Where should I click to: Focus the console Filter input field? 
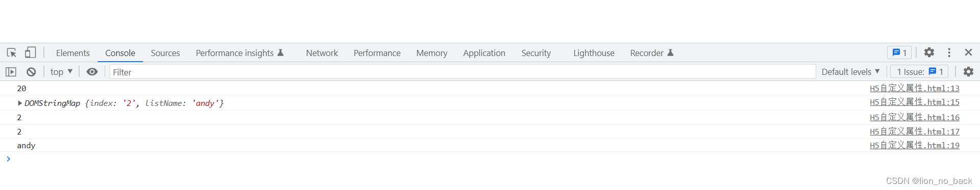(462, 72)
